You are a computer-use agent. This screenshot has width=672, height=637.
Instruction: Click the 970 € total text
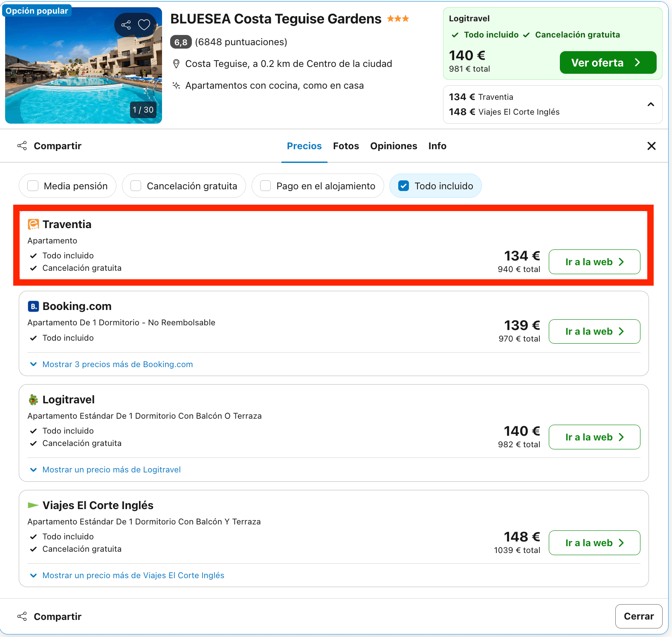[x=519, y=339]
